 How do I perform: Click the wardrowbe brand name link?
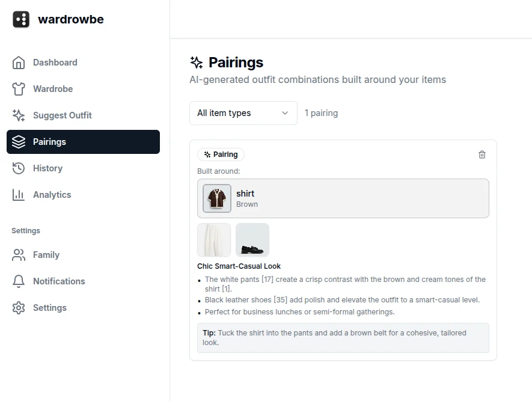click(x=70, y=19)
